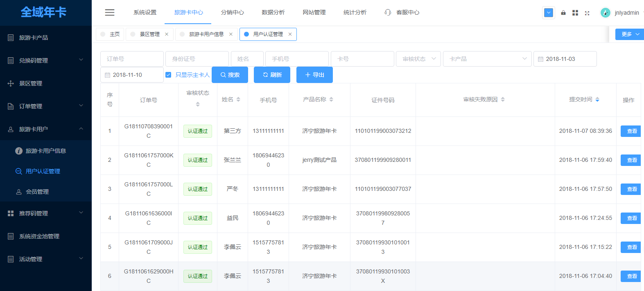Click the lock screen icon
Image resolution: width=644 pixels, height=291 pixels.
pos(563,13)
